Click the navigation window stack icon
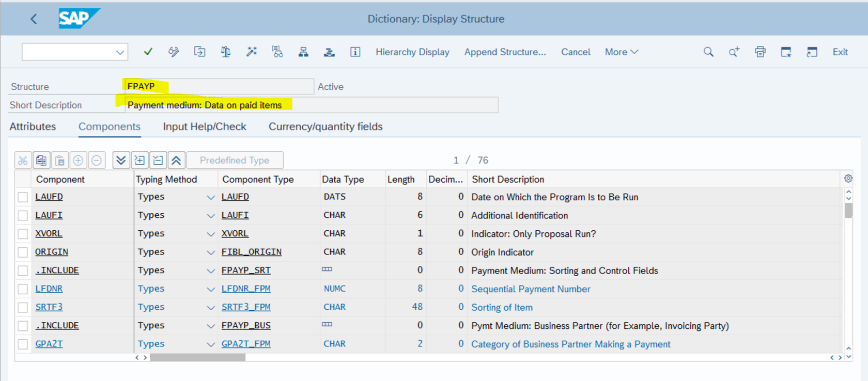Viewport: 868px width, 381px height. point(329,52)
